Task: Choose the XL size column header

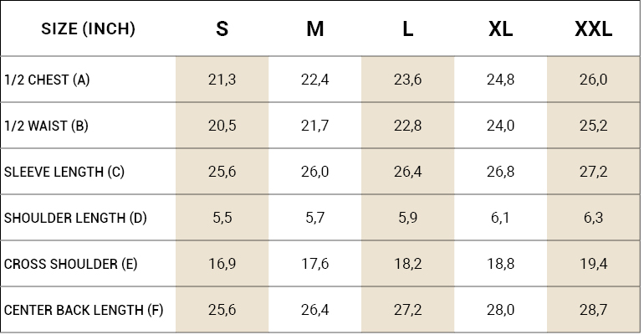Action: pos(500,29)
